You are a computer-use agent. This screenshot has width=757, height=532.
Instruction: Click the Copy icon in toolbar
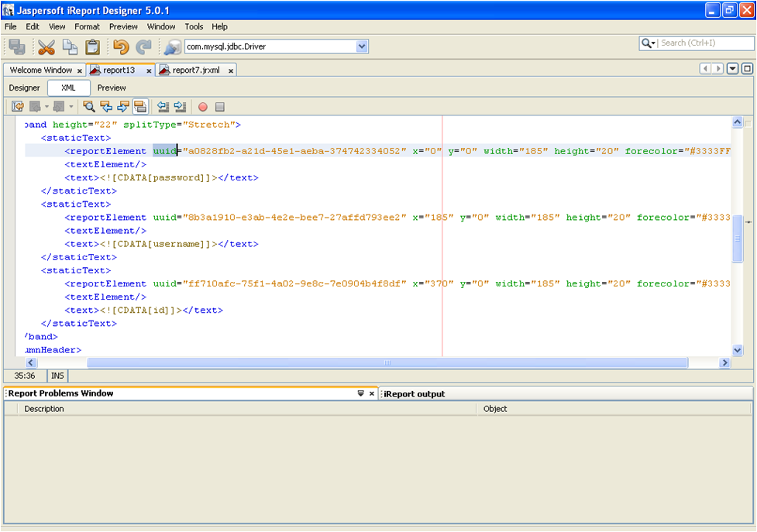(70, 47)
